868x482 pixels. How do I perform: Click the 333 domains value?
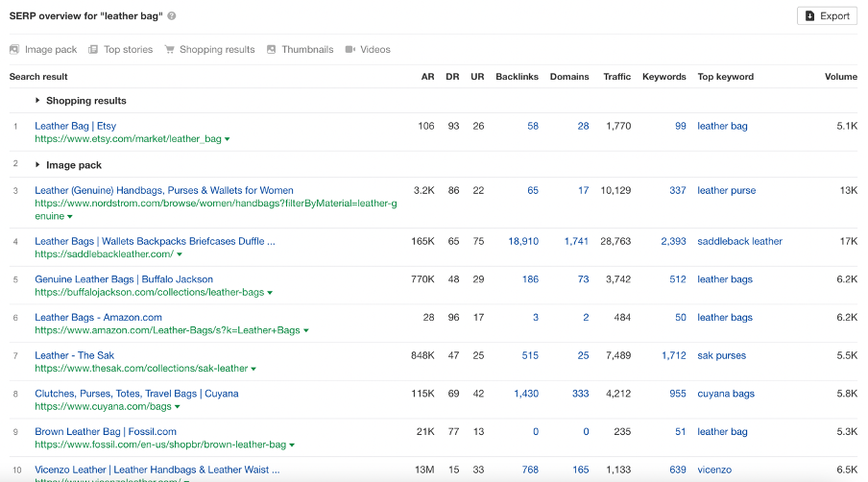580,394
